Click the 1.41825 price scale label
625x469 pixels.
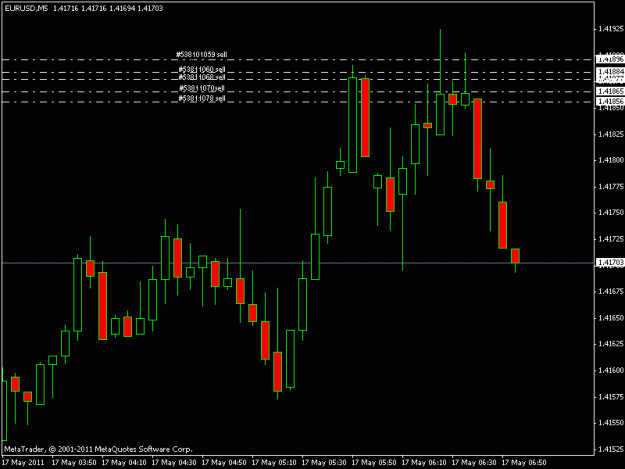click(611, 134)
